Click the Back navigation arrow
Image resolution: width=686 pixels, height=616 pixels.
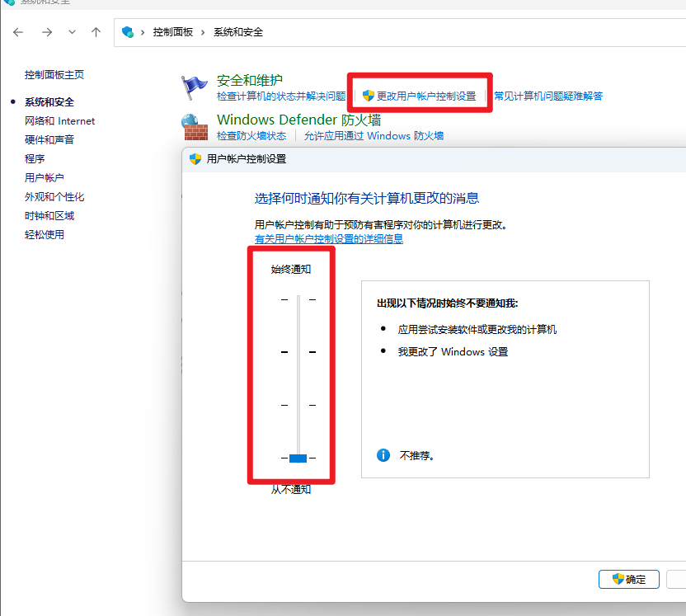pos(19,32)
